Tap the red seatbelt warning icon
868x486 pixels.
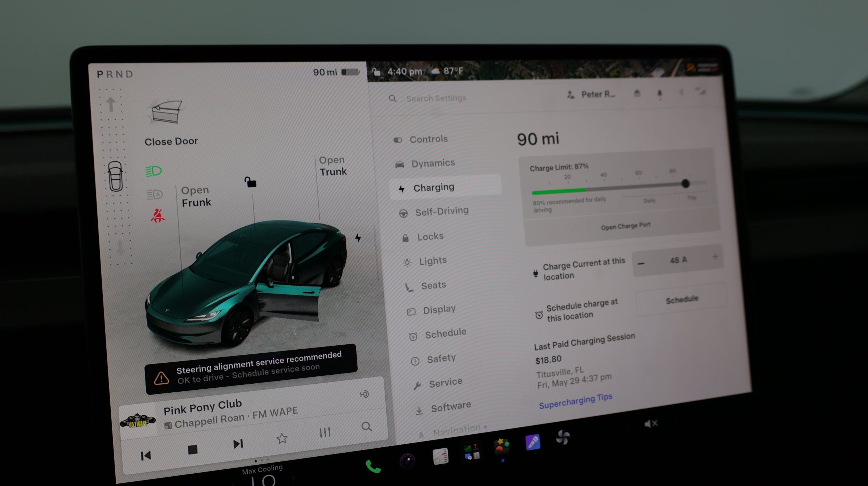pyautogui.click(x=157, y=216)
